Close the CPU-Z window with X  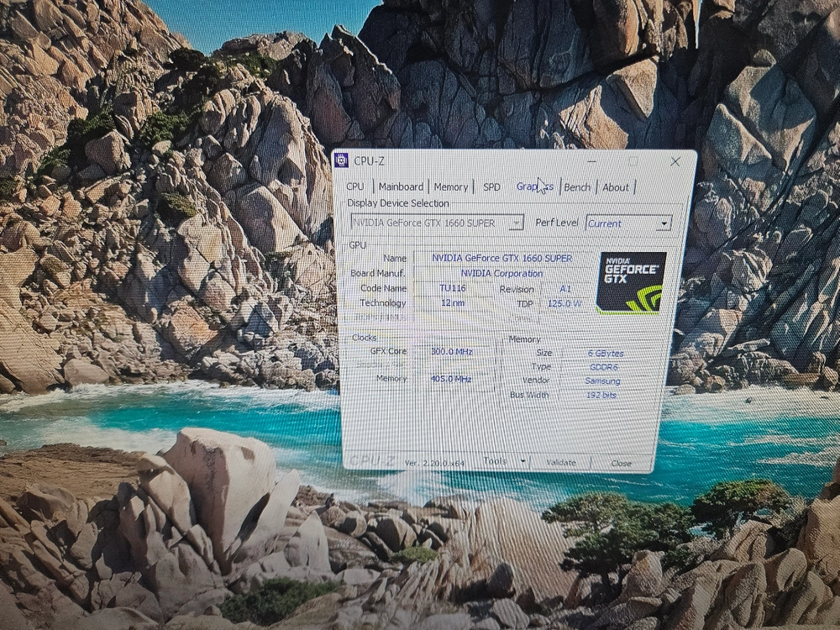(675, 161)
